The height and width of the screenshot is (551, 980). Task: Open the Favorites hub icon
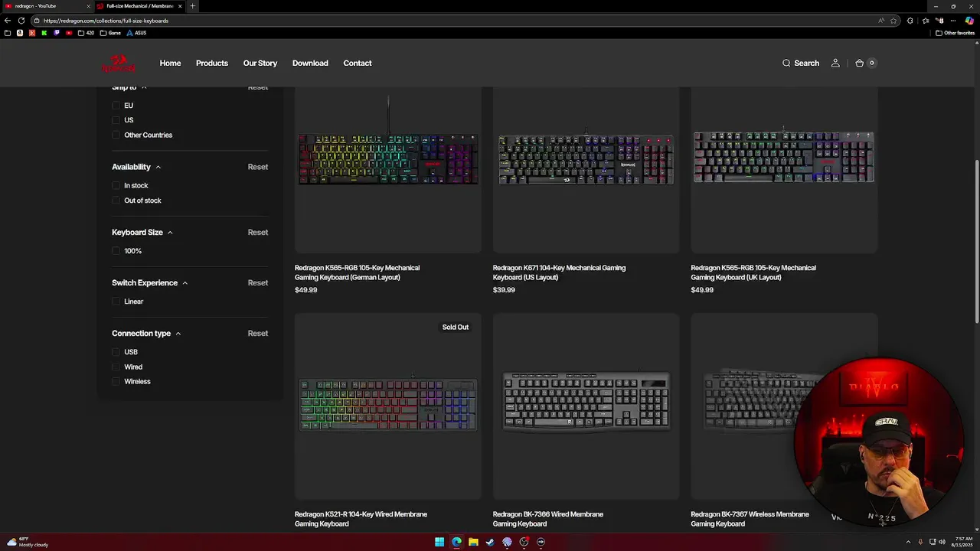925,21
